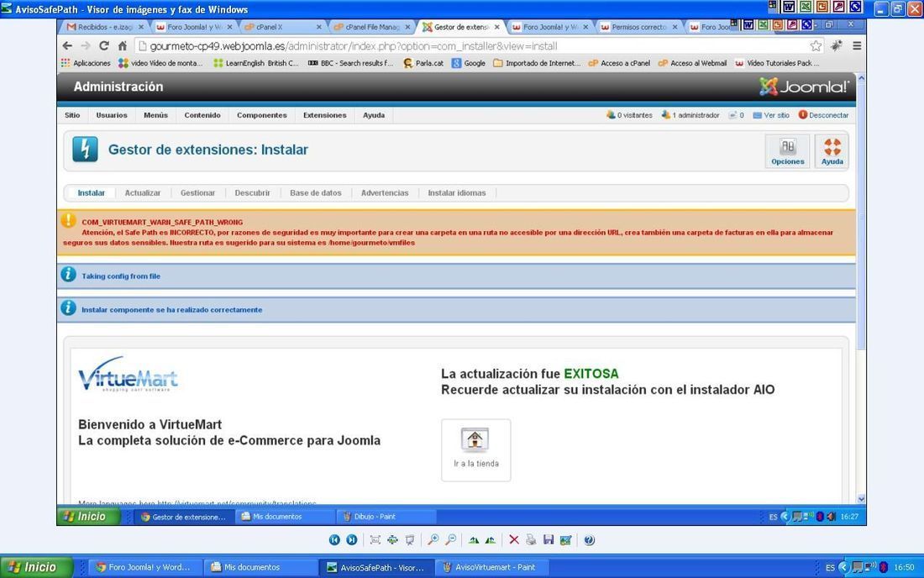The width and height of the screenshot is (924, 578).
Task: Open the Usuarios menu
Action: [x=112, y=115]
